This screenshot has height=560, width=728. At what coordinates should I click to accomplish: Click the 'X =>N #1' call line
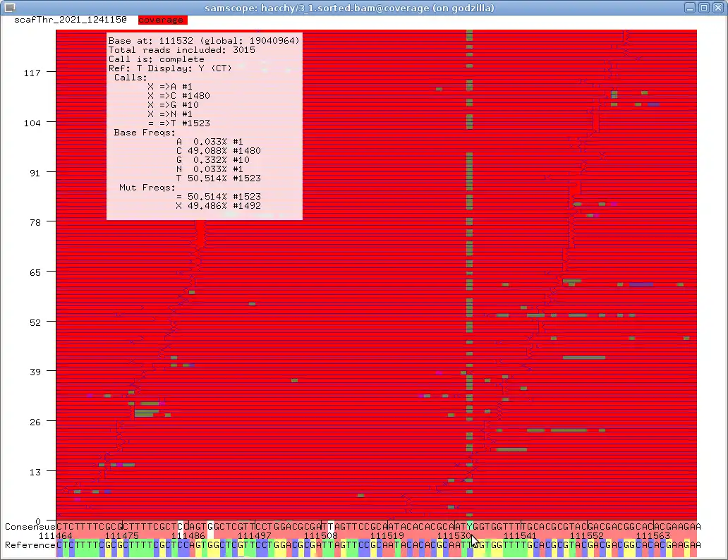pyautogui.click(x=170, y=114)
